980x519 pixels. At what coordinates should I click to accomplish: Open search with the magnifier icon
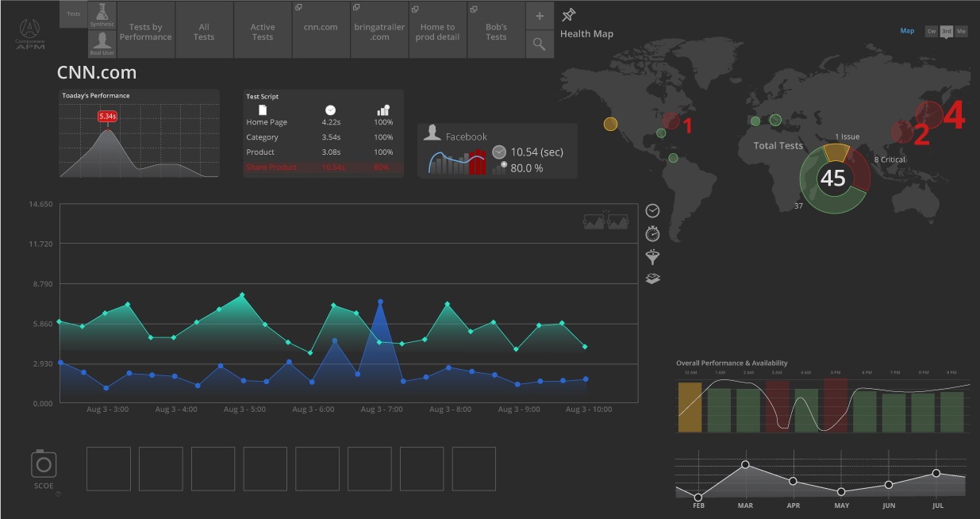[x=540, y=44]
